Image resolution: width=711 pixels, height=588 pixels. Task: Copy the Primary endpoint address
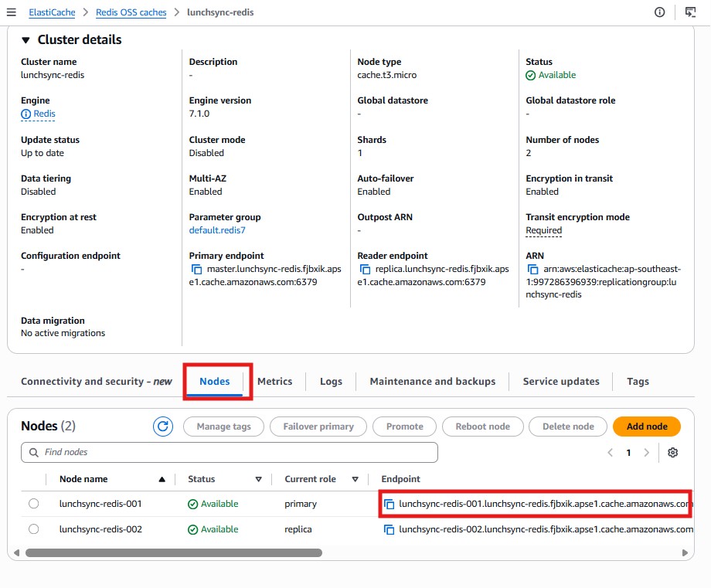point(196,270)
